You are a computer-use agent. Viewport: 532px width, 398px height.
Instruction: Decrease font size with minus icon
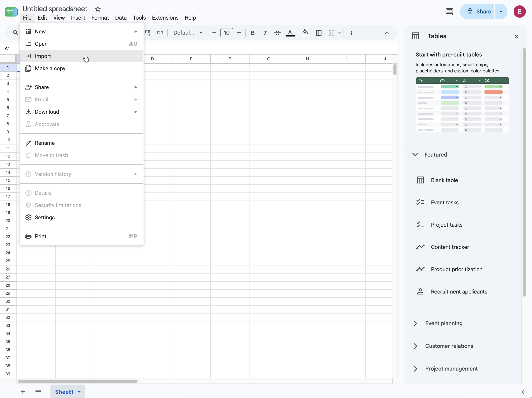coord(214,33)
